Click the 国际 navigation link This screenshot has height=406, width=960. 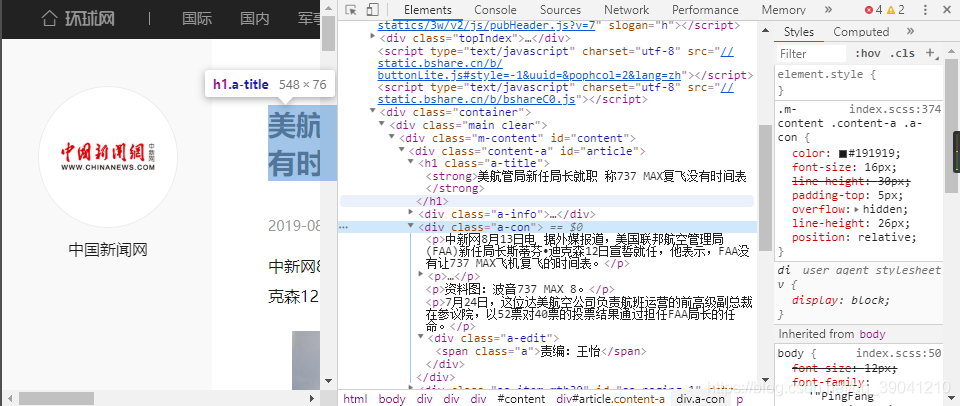point(197,18)
